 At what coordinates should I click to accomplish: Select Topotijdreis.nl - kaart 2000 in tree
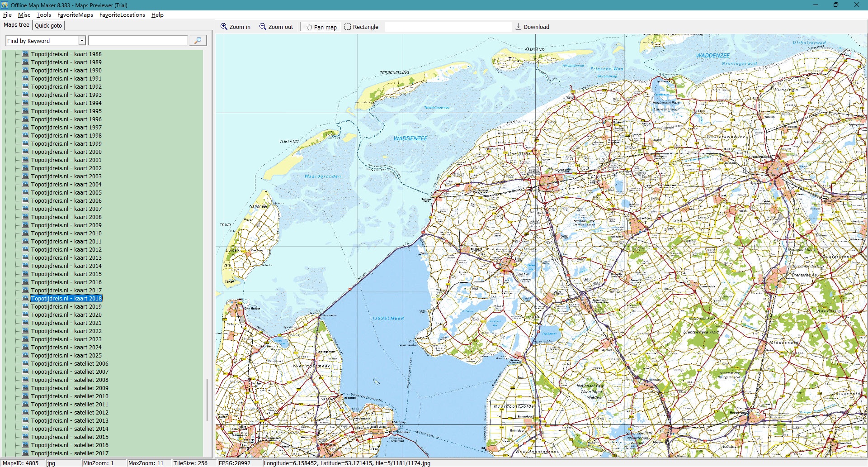pos(66,152)
